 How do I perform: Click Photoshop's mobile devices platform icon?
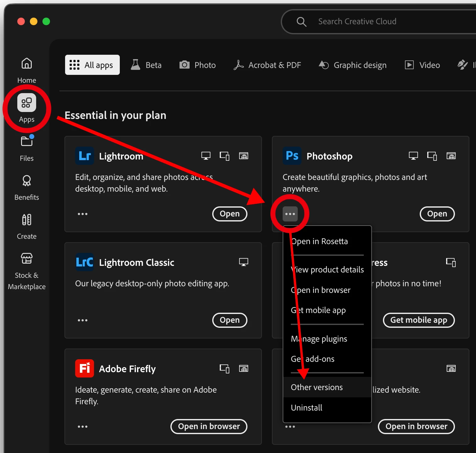[x=432, y=156]
